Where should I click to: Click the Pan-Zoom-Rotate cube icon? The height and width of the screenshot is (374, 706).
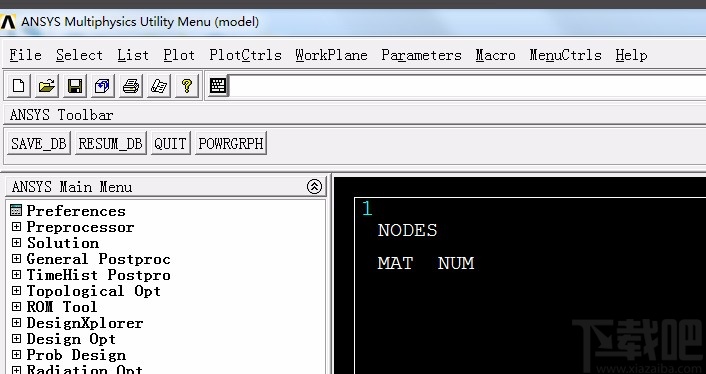tap(102, 86)
